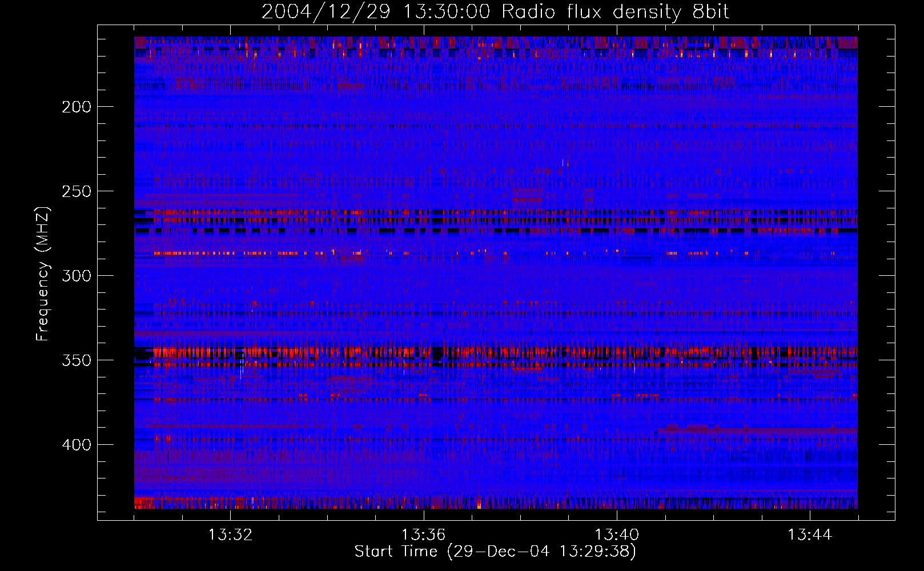
Task: Click the plot title "2004/12/29 13:30:00 Radio flux density 8bit"
Action: pos(495,12)
